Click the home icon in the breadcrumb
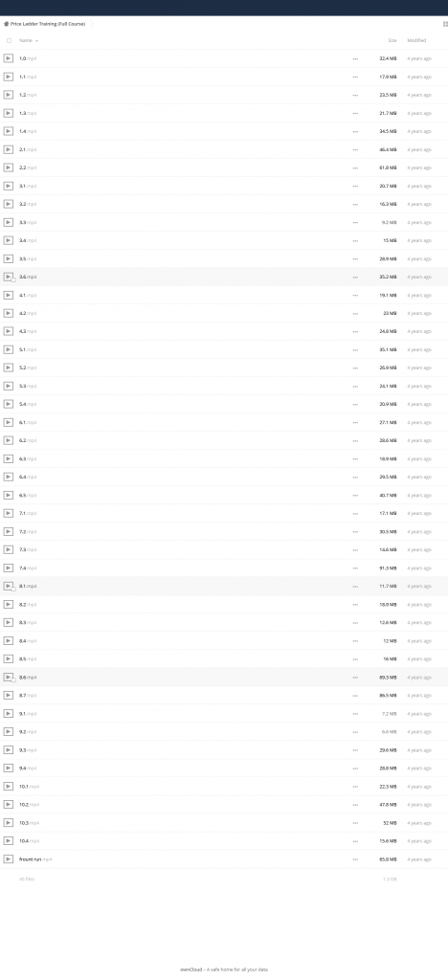The width and height of the screenshot is (448, 980). [x=7, y=24]
